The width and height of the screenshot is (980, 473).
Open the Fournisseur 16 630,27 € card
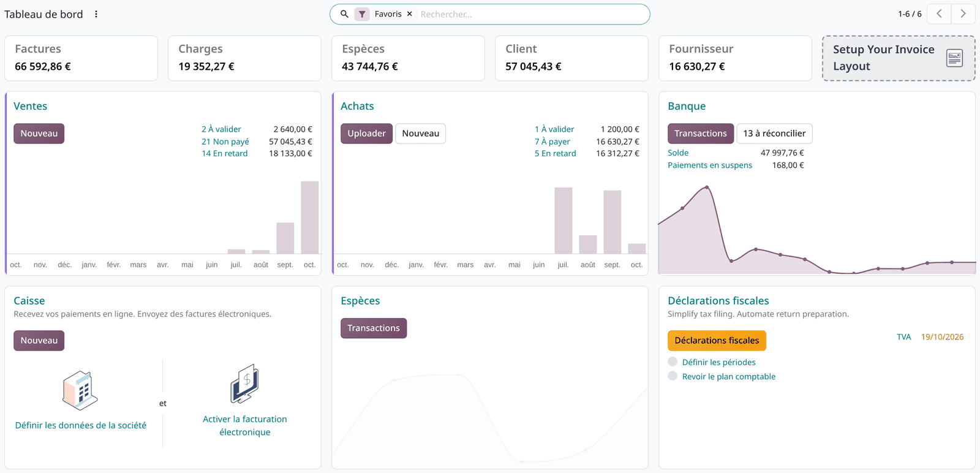pos(735,58)
